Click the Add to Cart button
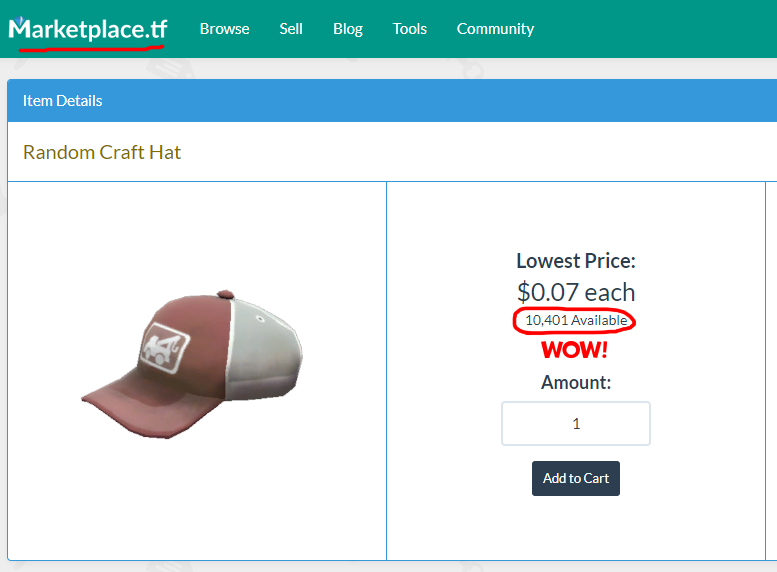The width and height of the screenshot is (777, 572). [576, 478]
